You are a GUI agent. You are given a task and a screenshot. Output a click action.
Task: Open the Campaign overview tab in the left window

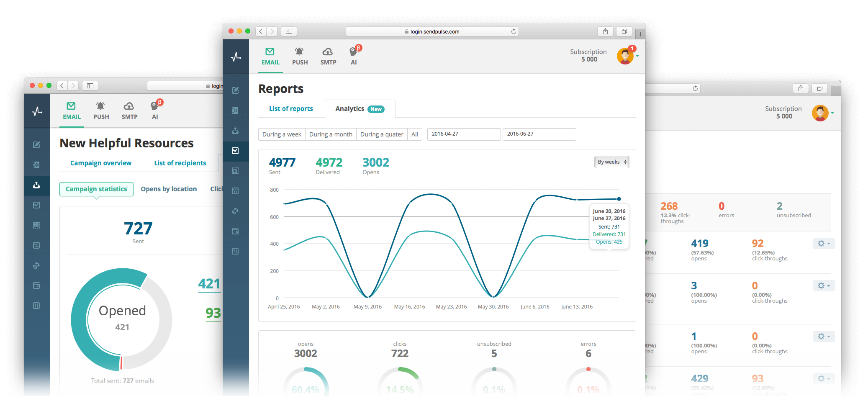(x=101, y=163)
